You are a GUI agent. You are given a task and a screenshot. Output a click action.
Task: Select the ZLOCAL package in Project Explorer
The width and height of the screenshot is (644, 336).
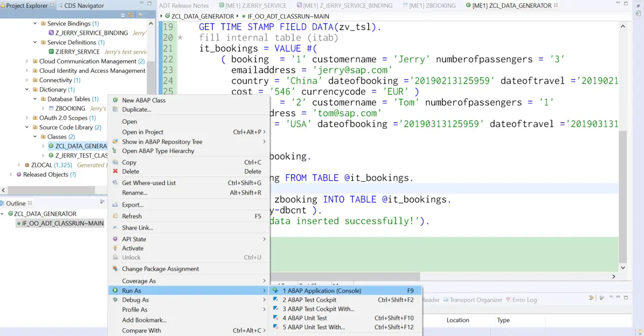(41, 165)
